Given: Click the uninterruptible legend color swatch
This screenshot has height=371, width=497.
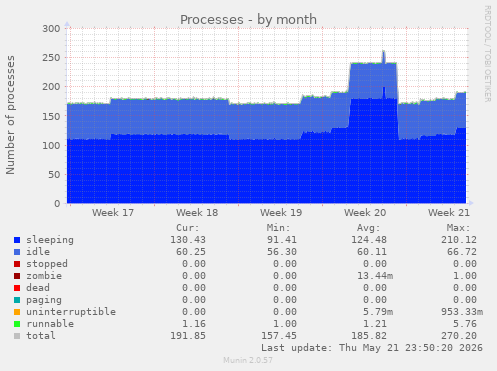Looking at the screenshot, I should pos(17,312).
